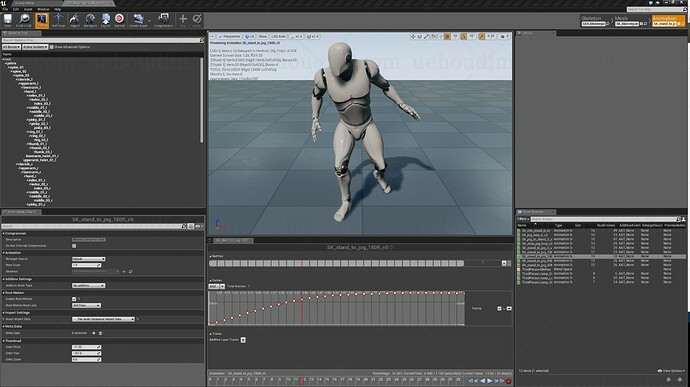The image size is (690, 387).
Task: Click the Reimport toolbar icon
Action: pyautogui.click(x=90, y=20)
